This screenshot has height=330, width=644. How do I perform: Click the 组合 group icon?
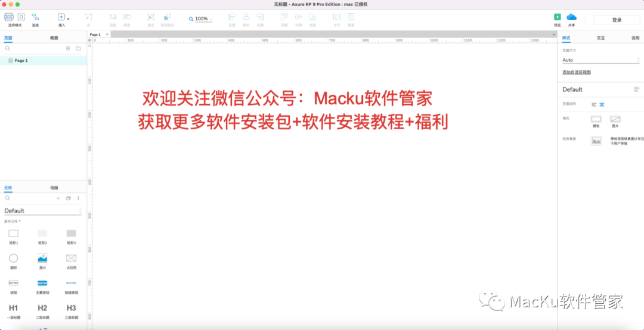tap(151, 17)
